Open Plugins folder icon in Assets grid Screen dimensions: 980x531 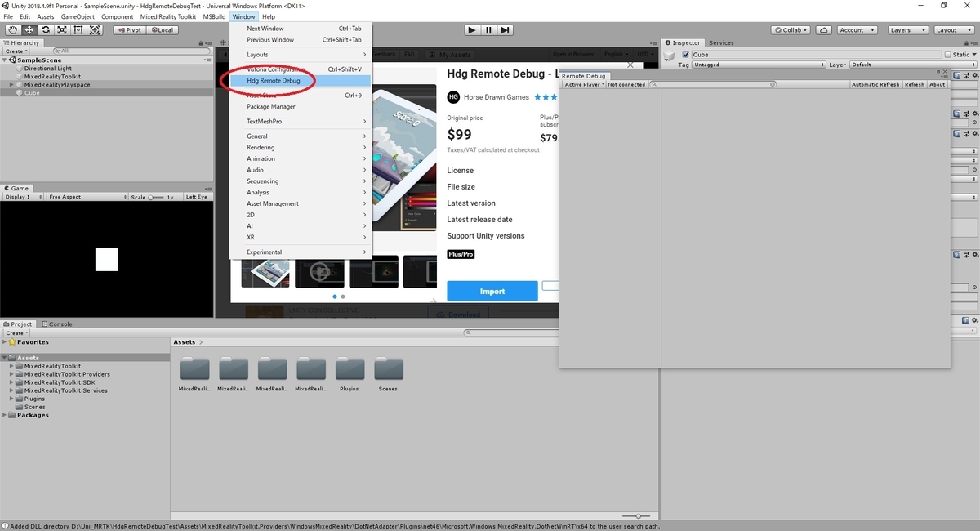349,369
